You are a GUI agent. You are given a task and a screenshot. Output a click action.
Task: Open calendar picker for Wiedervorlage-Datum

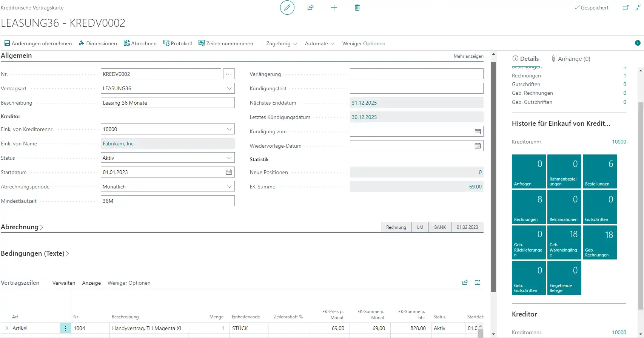click(x=477, y=146)
